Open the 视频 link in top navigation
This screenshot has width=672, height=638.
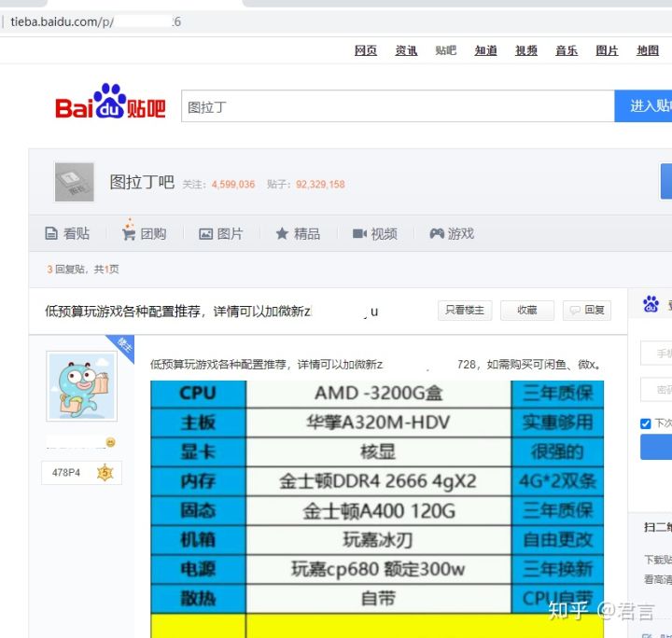525,50
